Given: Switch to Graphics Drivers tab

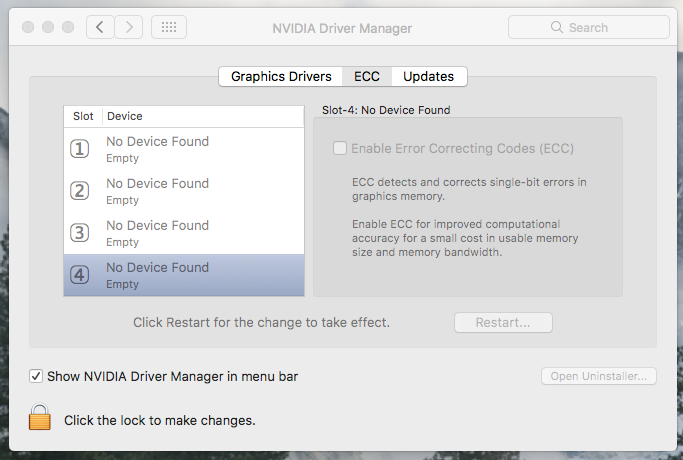Looking at the screenshot, I should tap(281, 77).
